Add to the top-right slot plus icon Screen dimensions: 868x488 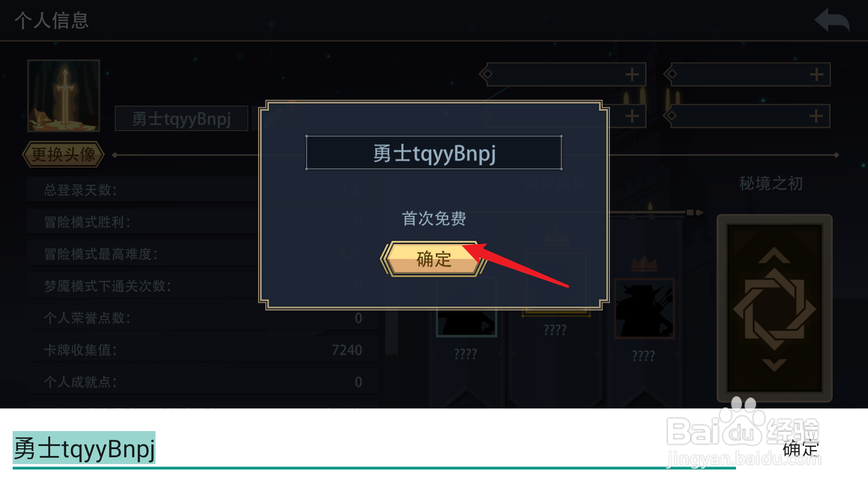coord(816,75)
